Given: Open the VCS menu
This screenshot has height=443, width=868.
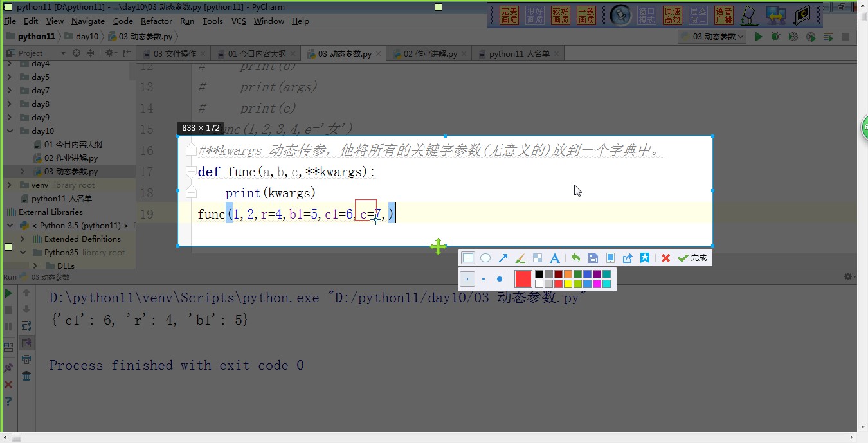Looking at the screenshot, I should tap(239, 21).
